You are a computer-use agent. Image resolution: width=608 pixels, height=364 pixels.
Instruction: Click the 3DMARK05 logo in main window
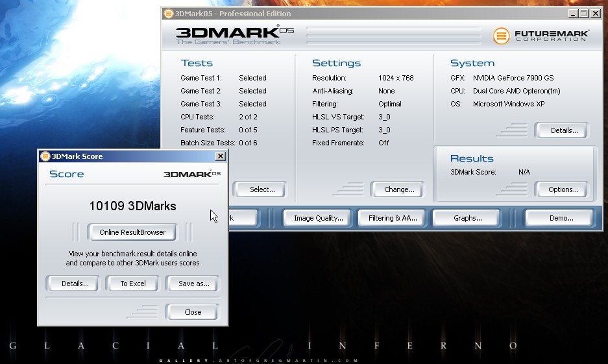pyautogui.click(x=235, y=35)
